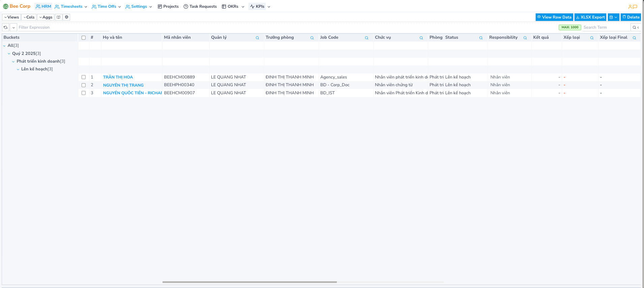Click the XLSX Export button
644x288 pixels.
(x=590, y=17)
